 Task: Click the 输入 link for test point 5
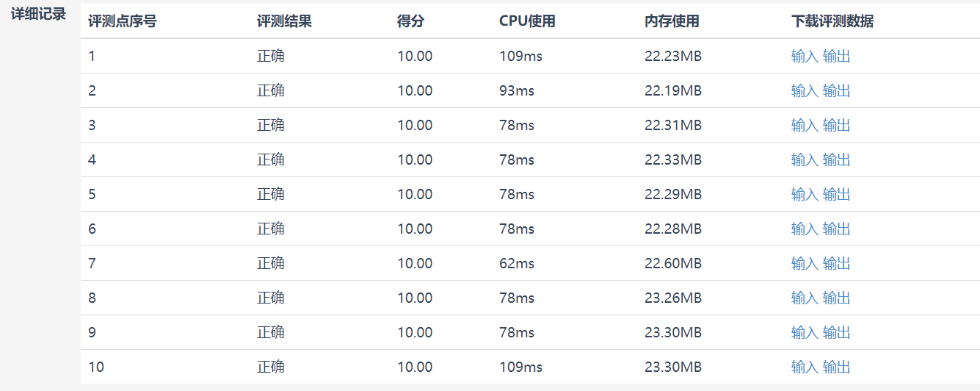(x=805, y=194)
